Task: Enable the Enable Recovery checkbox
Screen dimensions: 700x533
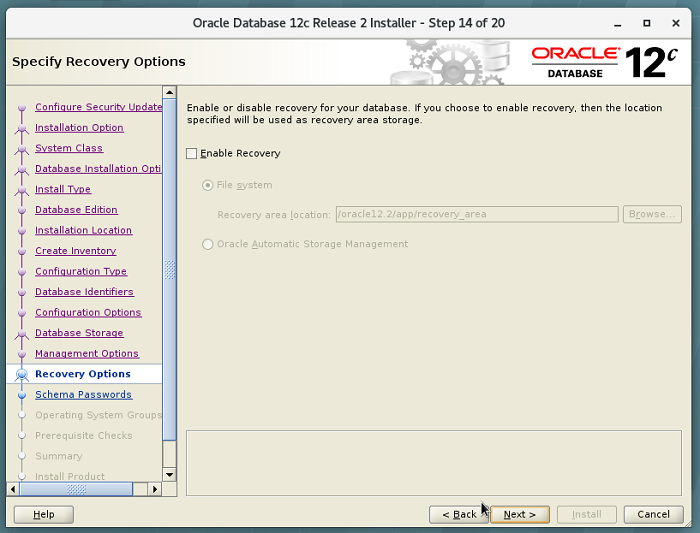Action: pos(192,154)
